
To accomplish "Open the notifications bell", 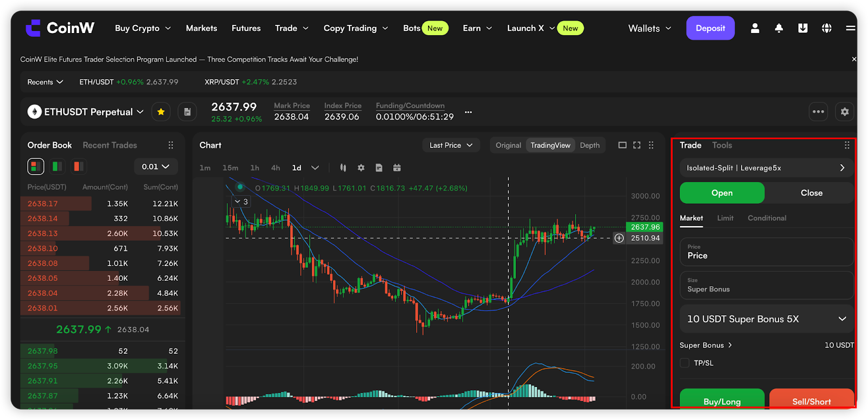I will [778, 28].
